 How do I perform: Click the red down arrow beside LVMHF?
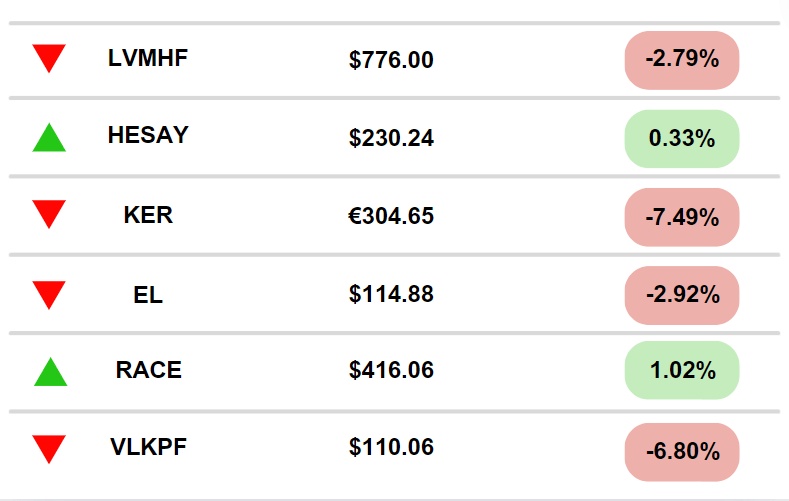tap(49, 58)
